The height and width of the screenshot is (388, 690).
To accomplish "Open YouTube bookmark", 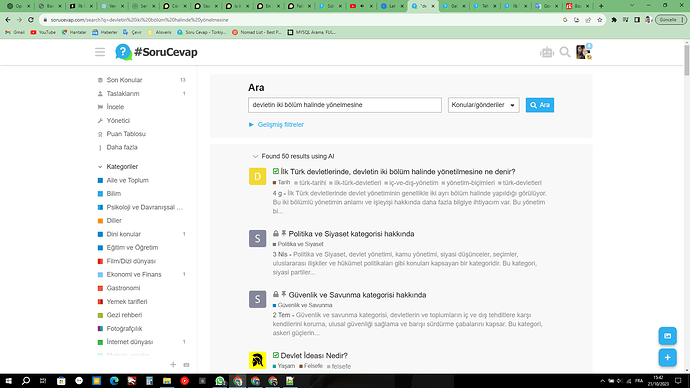I will 43,32.
